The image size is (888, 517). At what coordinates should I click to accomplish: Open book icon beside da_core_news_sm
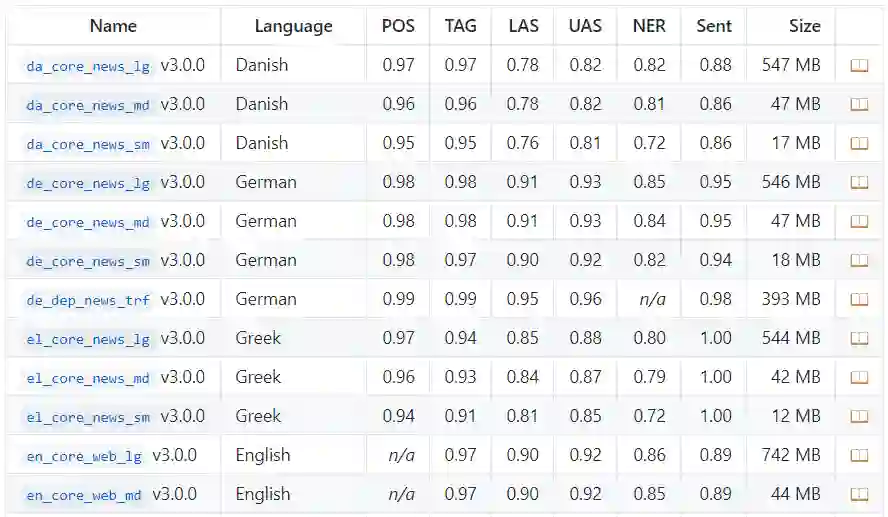tap(859, 144)
